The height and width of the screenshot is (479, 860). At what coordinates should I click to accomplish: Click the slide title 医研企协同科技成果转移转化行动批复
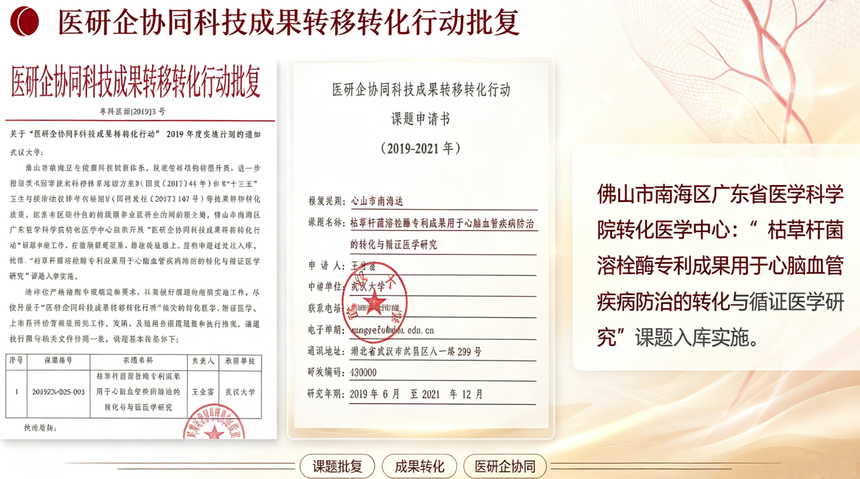(288, 22)
